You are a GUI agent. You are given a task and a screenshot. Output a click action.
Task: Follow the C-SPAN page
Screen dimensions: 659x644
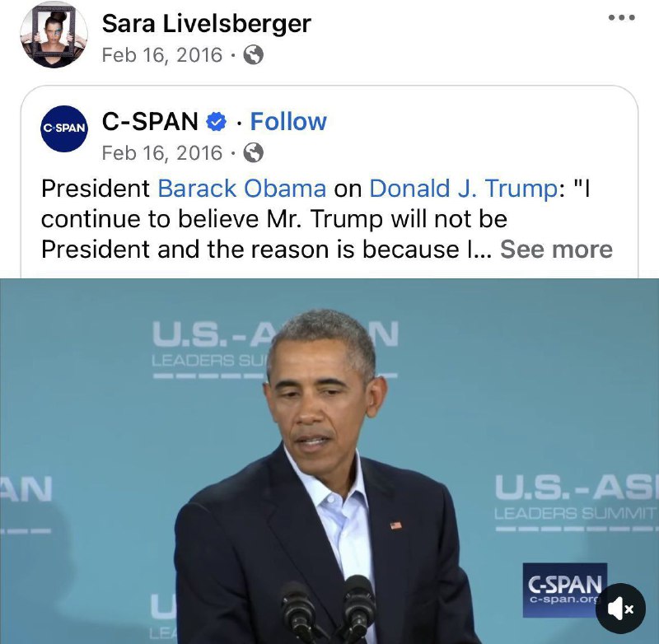(288, 121)
